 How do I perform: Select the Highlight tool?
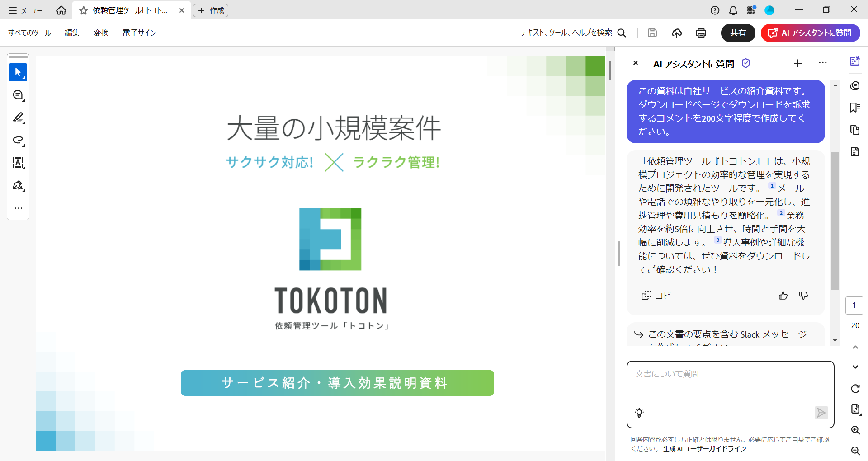(x=18, y=118)
